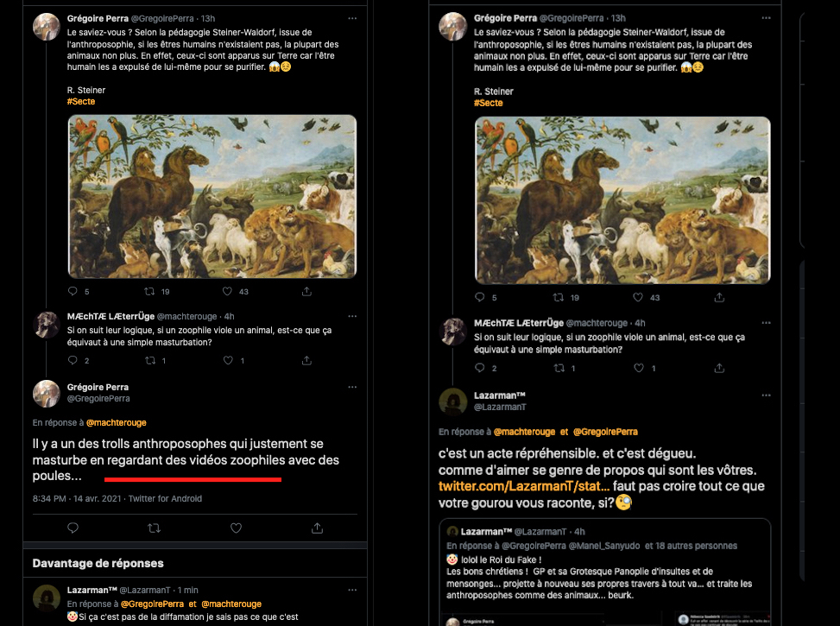Open the animal painting image in left thread
Viewport: 840px width, 626px height.
[212, 196]
